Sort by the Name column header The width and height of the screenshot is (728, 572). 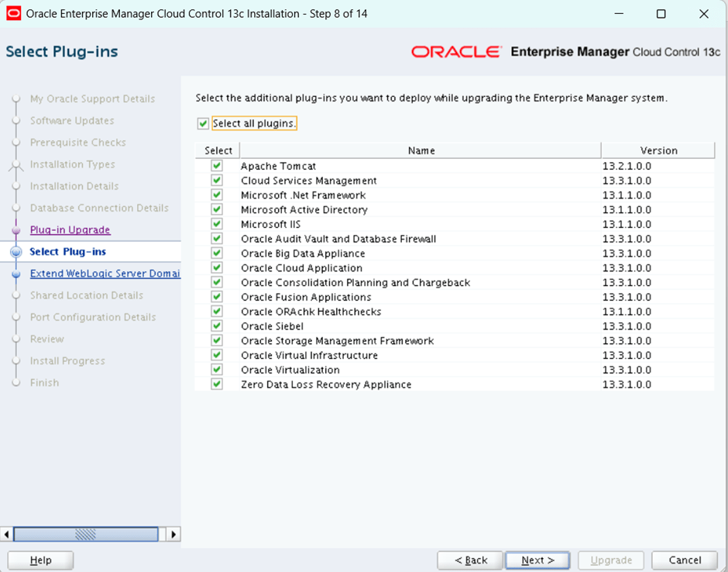421,150
